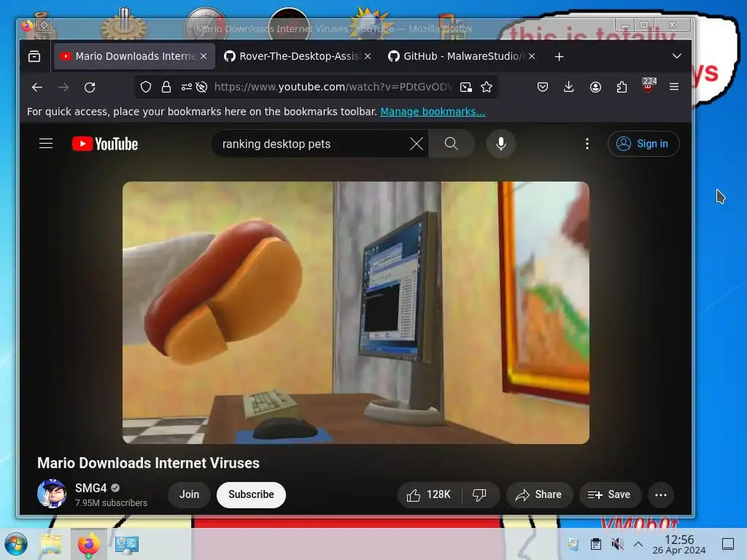The image size is (747, 560).
Task: Click the autoplay blocked icon
Action: [x=201, y=87]
